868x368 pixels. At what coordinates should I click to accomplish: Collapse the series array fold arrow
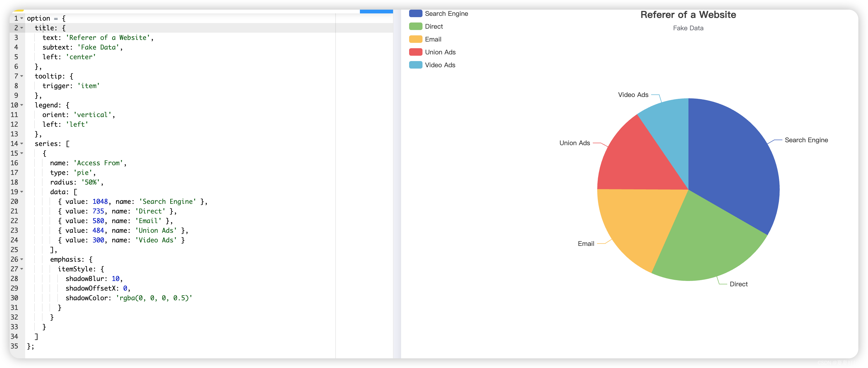[22, 144]
